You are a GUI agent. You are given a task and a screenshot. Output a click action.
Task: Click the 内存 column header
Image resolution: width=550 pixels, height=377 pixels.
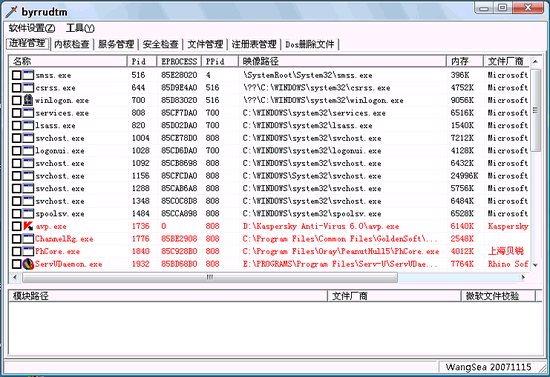(x=465, y=61)
